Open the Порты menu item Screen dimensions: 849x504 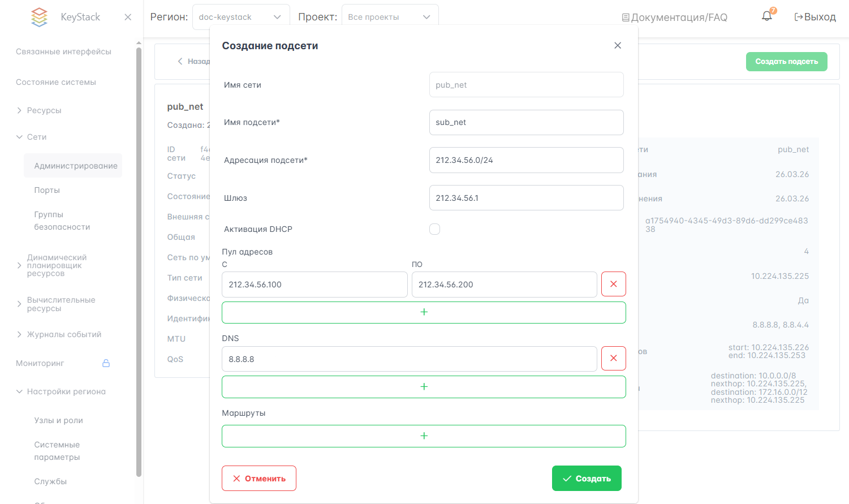click(47, 190)
